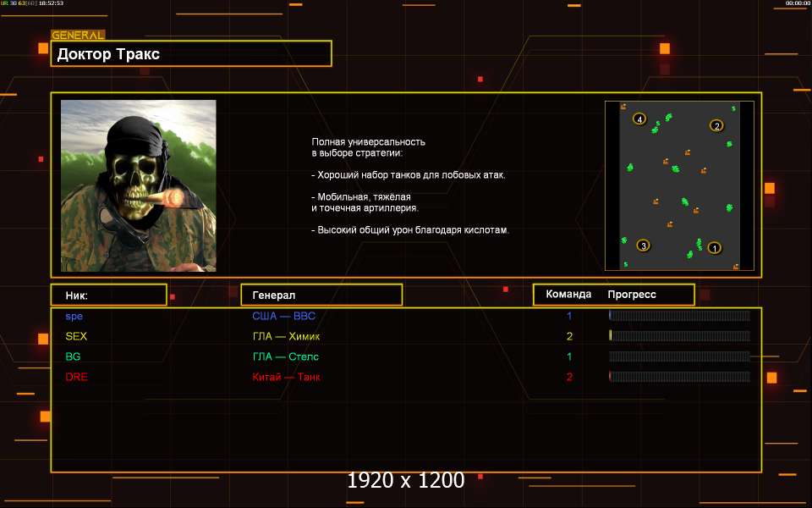Click the FPS and clock readout

pyautogui.click(x=32, y=3)
